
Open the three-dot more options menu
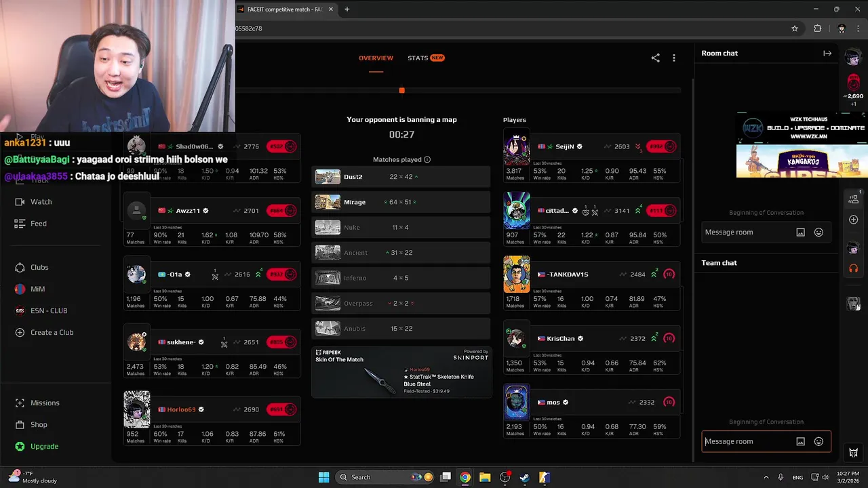673,58
